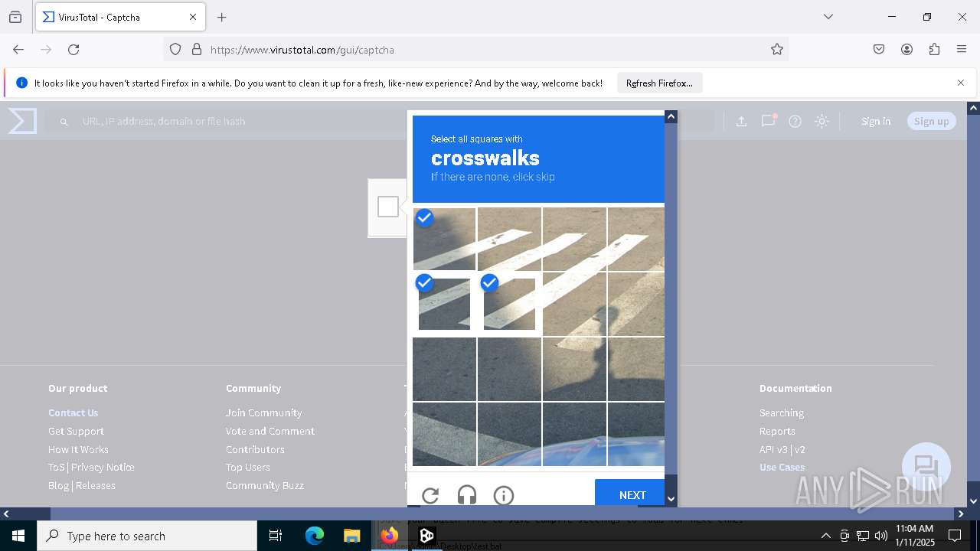This screenshot has width=980, height=551.
Task: Open Contact Us link
Action: pyautogui.click(x=73, y=412)
